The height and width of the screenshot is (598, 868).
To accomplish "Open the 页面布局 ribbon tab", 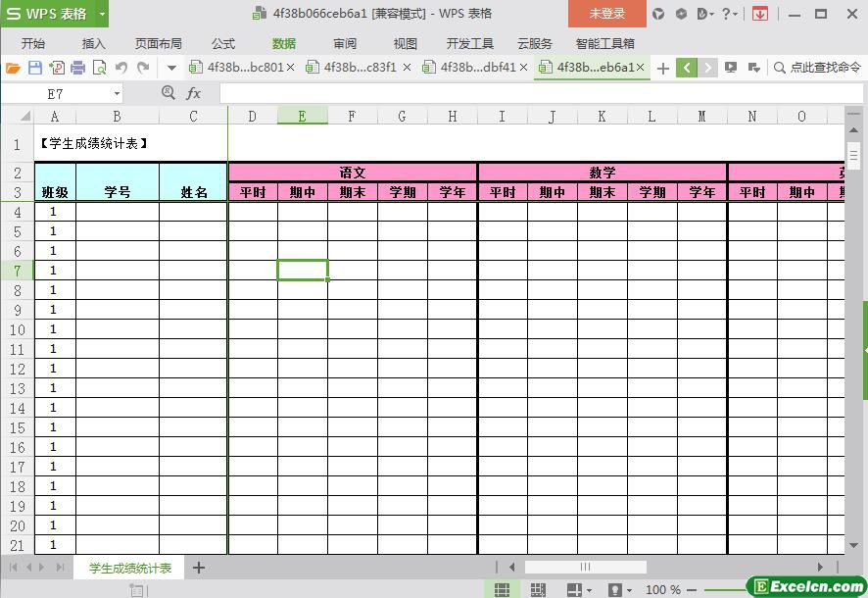I will click(x=159, y=43).
